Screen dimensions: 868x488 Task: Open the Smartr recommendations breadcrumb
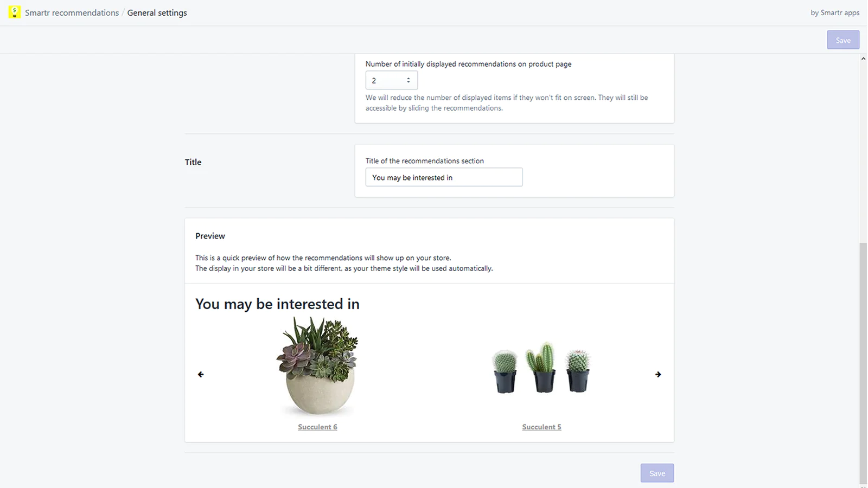click(72, 12)
